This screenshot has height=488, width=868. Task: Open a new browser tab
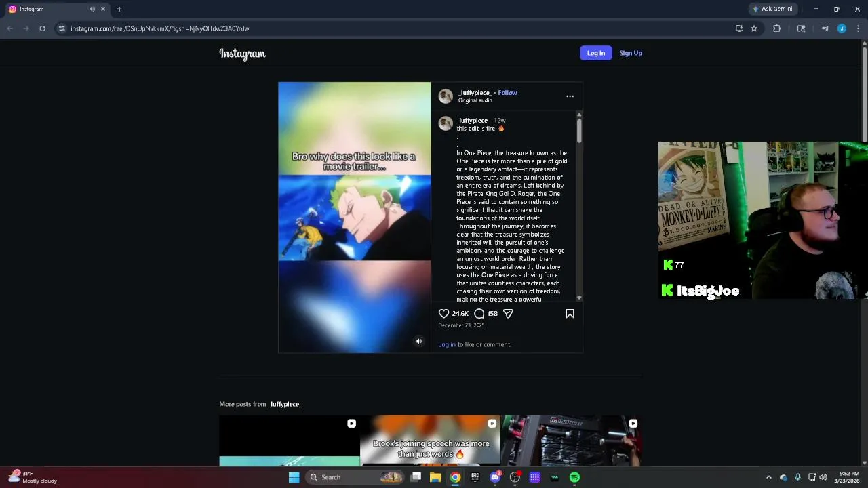click(119, 9)
